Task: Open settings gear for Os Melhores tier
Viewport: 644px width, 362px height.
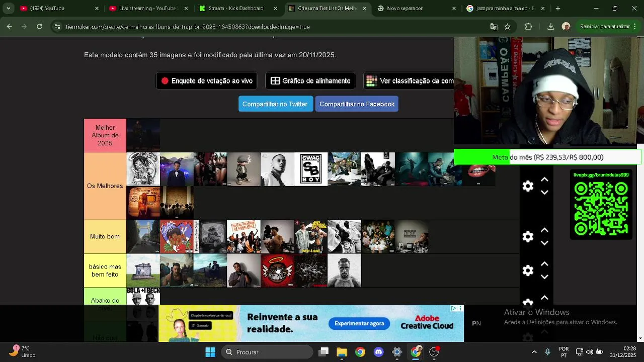Action: (528, 186)
